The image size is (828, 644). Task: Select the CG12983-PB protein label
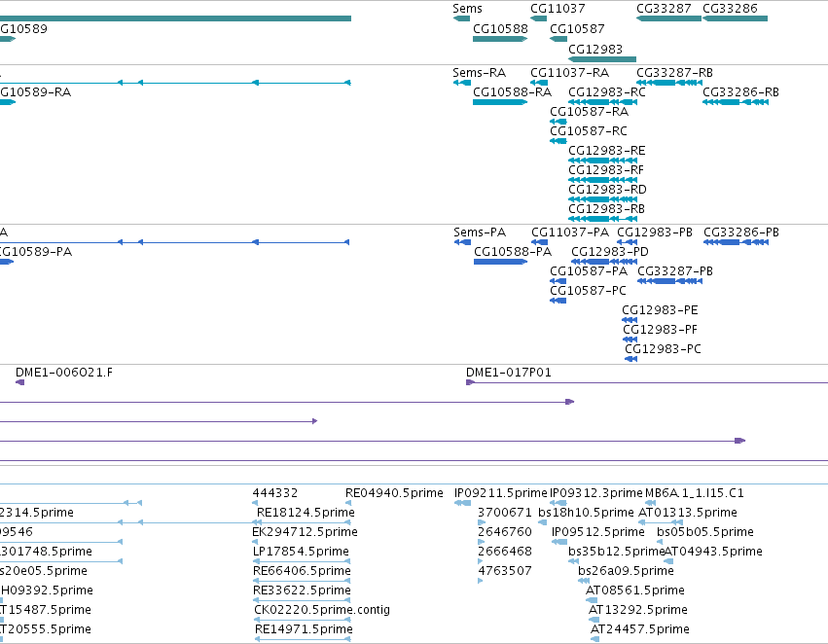pos(655,233)
